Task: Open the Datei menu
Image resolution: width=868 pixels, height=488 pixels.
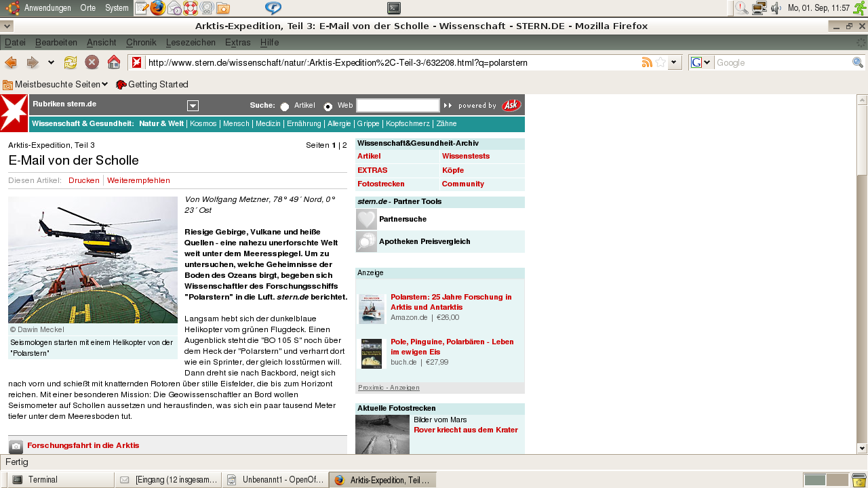Action: [15, 43]
